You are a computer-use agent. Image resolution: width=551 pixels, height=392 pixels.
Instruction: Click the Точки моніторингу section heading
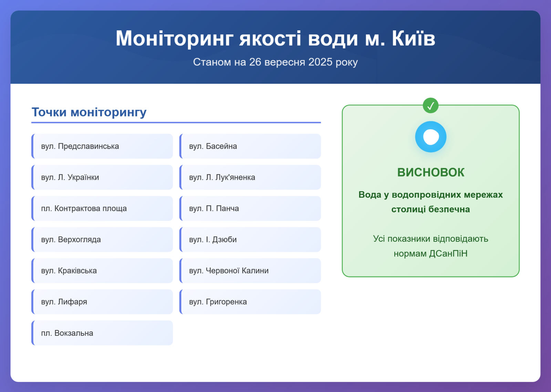point(89,112)
